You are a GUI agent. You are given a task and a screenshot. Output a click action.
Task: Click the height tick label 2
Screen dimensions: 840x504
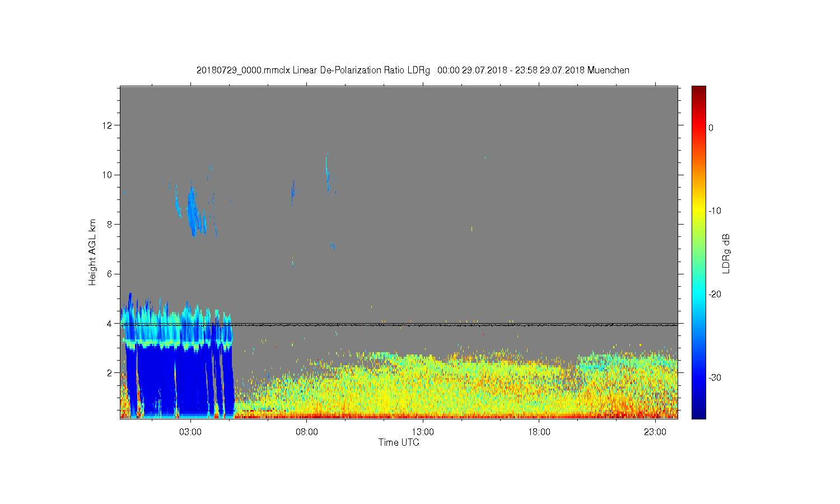tap(109, 373)
